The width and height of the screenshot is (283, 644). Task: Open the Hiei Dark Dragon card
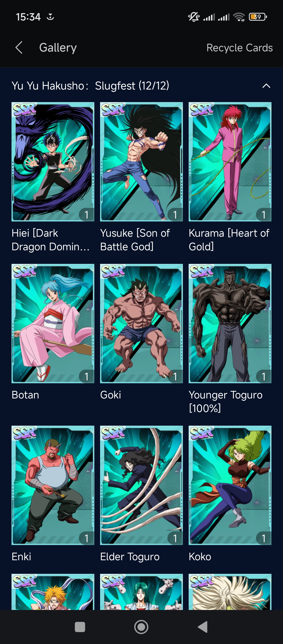pyautogui.click(x=53, y=162)
